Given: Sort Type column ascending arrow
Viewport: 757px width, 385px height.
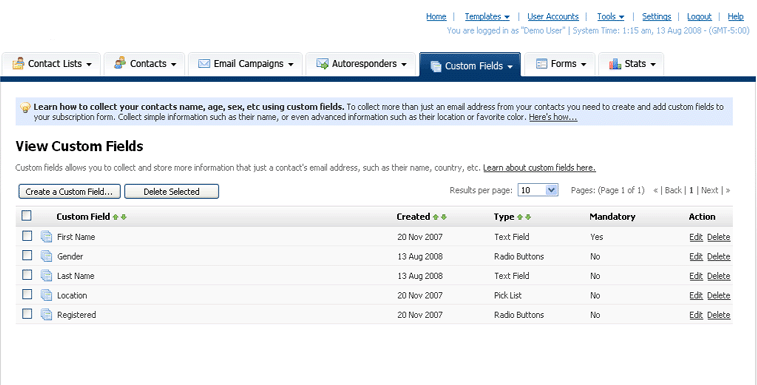Looking at the screenshot, I should pyautogui.click(x=520, y=217).
